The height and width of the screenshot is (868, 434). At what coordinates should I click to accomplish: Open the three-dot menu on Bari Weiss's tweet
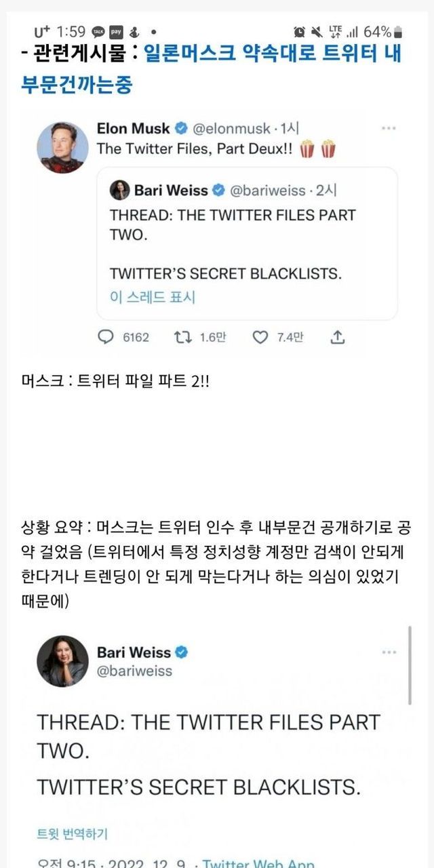tap(389, 652)
